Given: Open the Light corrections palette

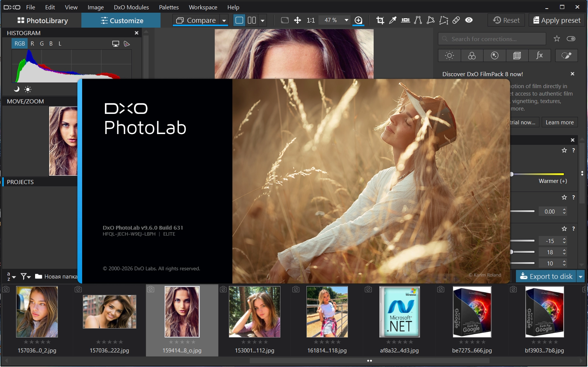Looking at the screenshot, I should (x=449, y=56).
